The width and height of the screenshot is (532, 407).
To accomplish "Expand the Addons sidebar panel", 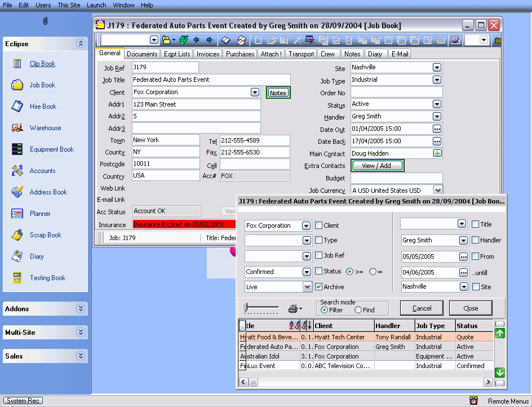I will coord(81,308).
